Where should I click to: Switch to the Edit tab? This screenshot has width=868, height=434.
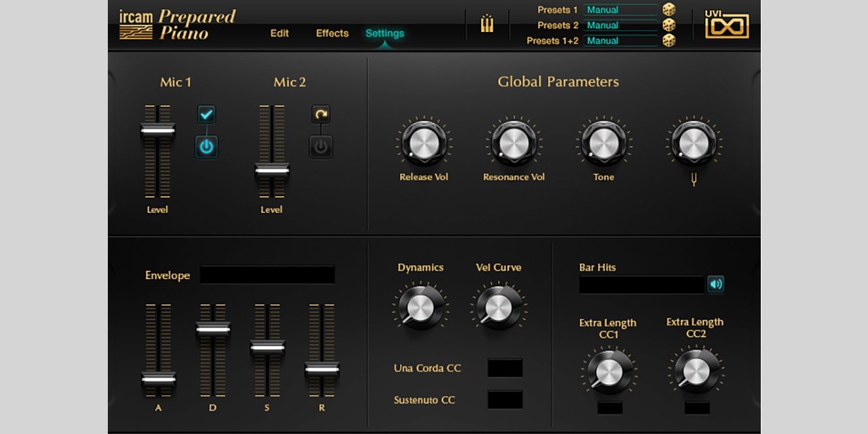[x=280, y=33]
